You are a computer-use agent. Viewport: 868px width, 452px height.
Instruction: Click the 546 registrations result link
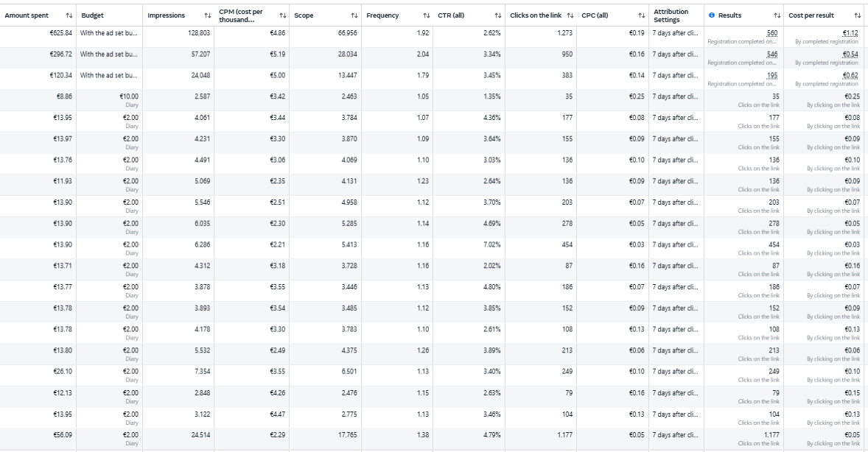(772, 54)
